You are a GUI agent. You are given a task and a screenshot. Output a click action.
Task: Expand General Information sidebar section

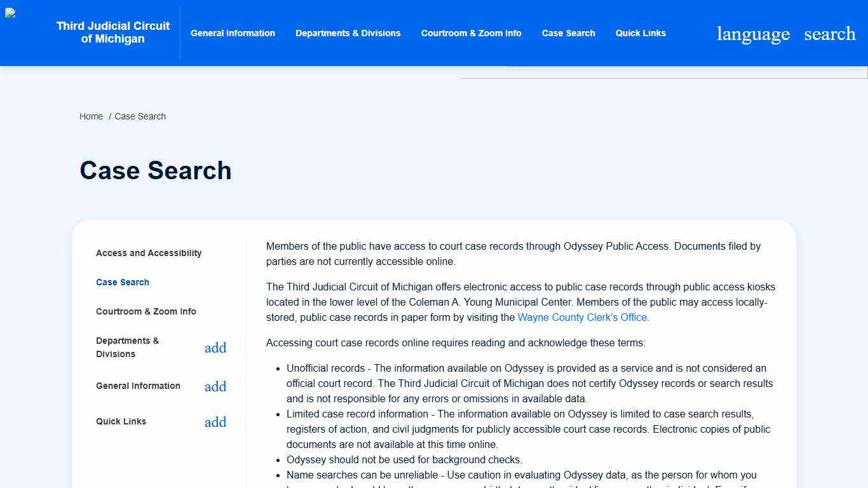(215, 386)
